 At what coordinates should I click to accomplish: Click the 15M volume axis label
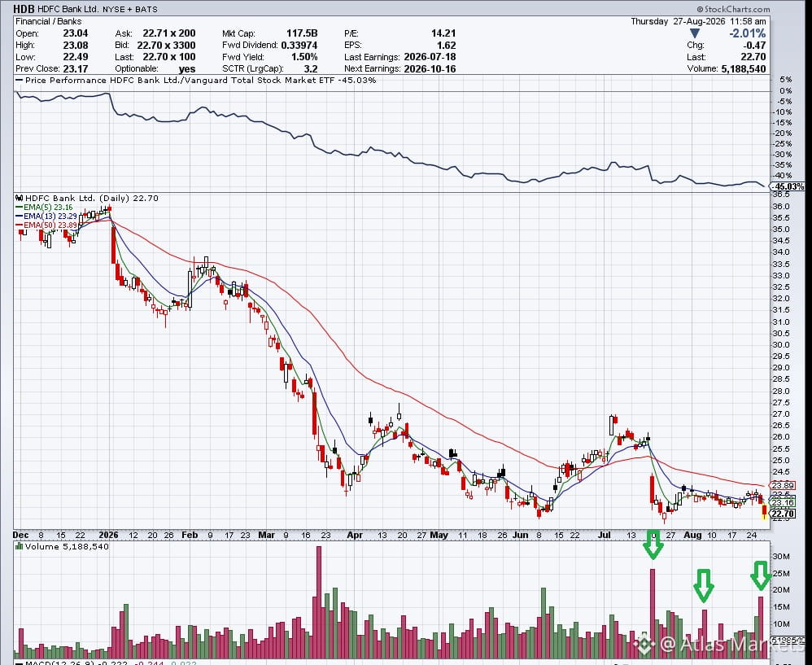tap(781, 607)
